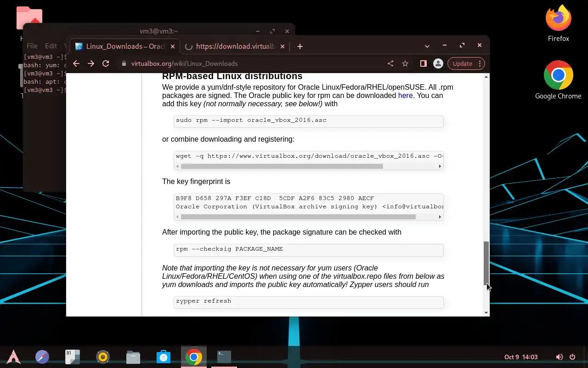This screenshot has width=588, height=368.
Task: Click the 'rpm --checksig PACKAGE_NAME' code
Action: pos(229,249)
